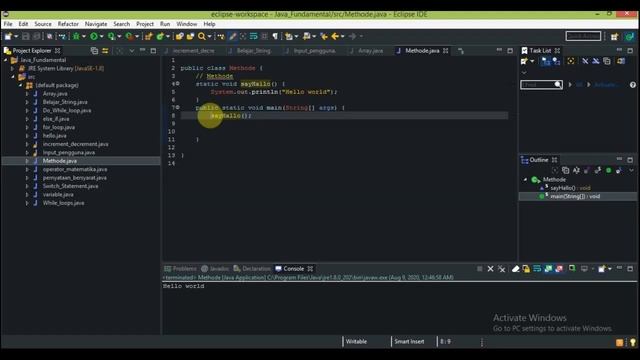Select While_loops.java in Project Explorer
The image size is (640, 360).
(x=63, y=203)
